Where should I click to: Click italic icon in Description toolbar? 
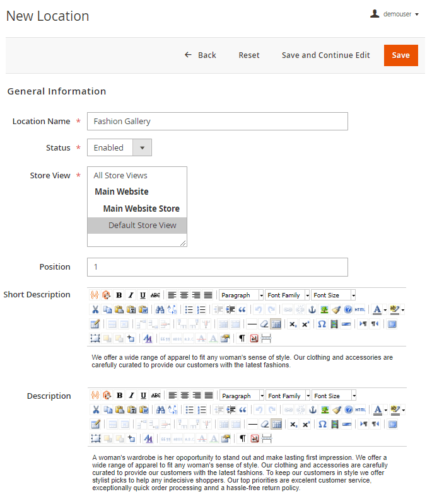click(131, 396)
